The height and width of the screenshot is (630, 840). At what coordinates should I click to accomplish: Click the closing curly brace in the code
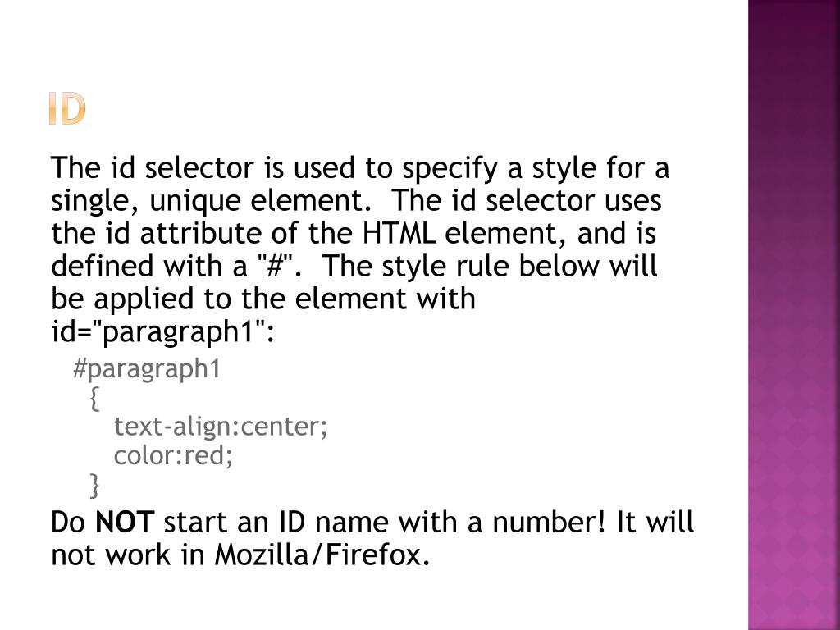(x=95, y=486)
